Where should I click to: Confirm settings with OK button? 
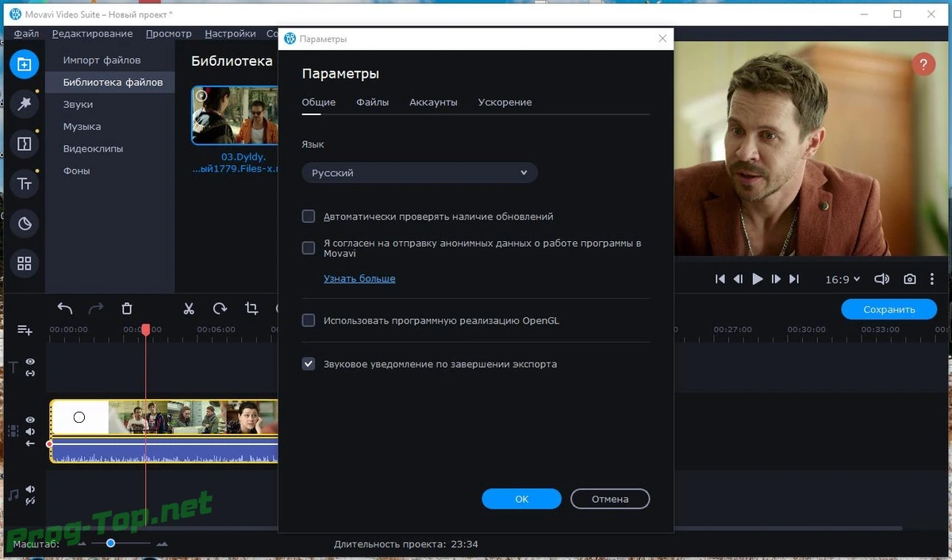point(521,499)
